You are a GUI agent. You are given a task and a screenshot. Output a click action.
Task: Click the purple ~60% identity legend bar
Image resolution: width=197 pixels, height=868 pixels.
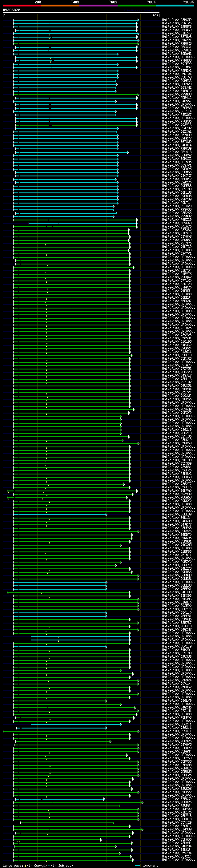click(x=99, y=6)
